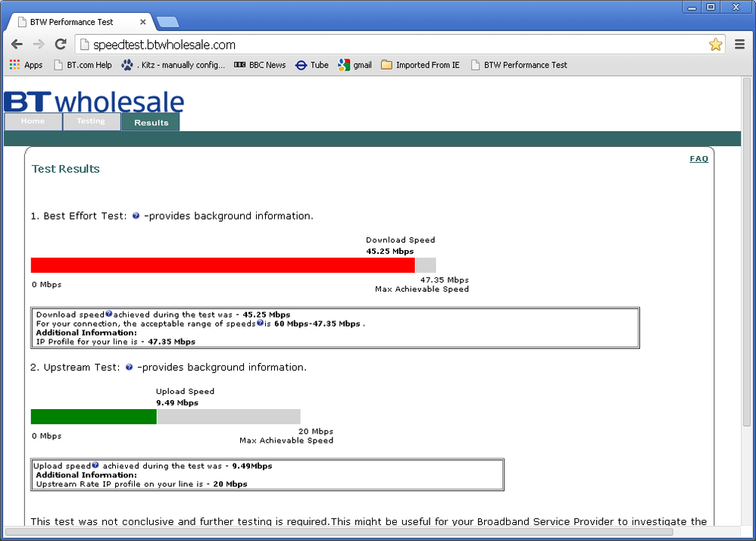Click the horizontal page scrollbar
The width and height of the screenshot is (756, 541).
click(x=339, y=532)
